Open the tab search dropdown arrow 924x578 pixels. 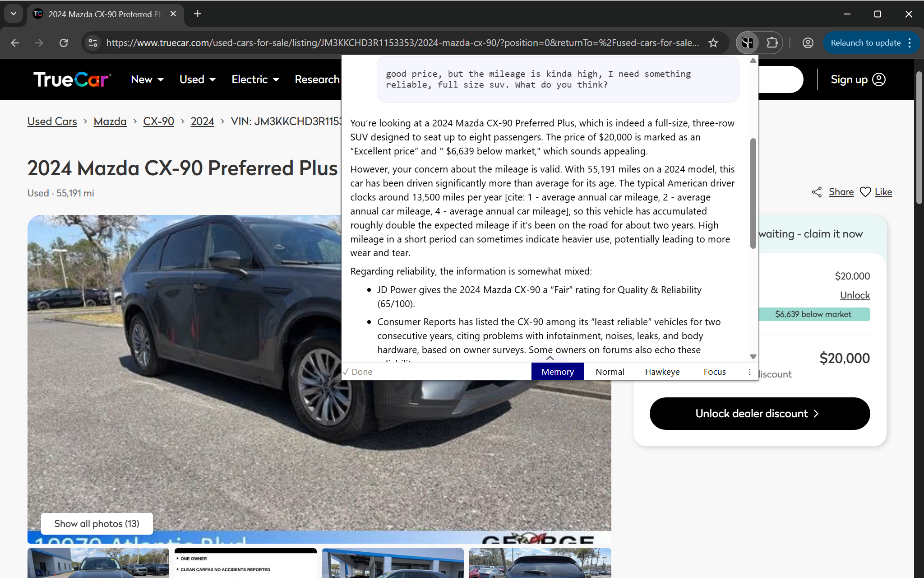point(14,14)
